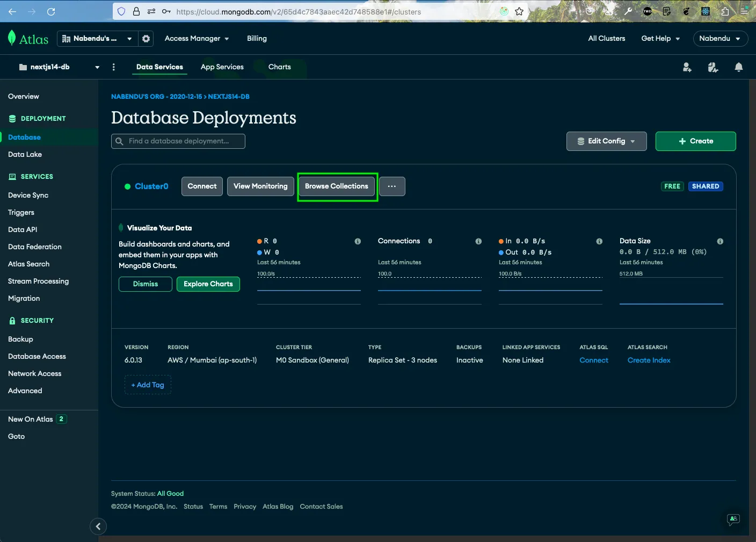Open Stream Processing in sidebar
Viewport: 756px width, 542px height.
[38, 281]
